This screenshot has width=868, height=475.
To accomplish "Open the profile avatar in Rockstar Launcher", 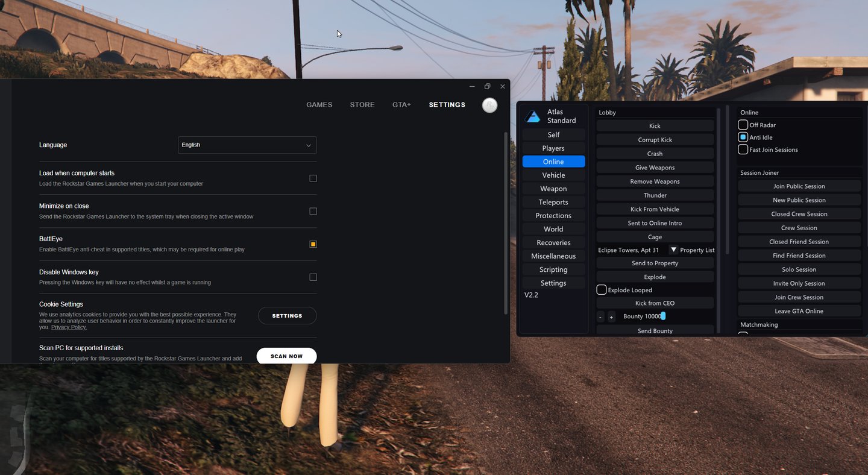I will coord(489,105).
